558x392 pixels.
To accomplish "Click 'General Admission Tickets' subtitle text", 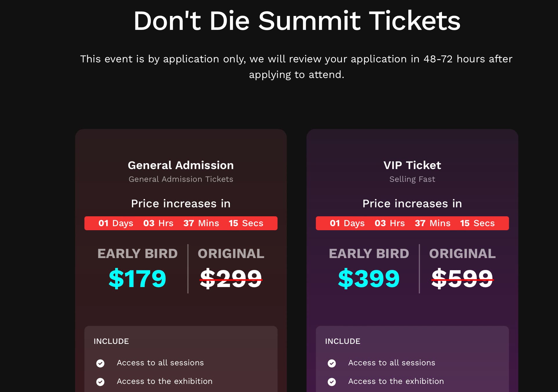I will coord(181,179).
